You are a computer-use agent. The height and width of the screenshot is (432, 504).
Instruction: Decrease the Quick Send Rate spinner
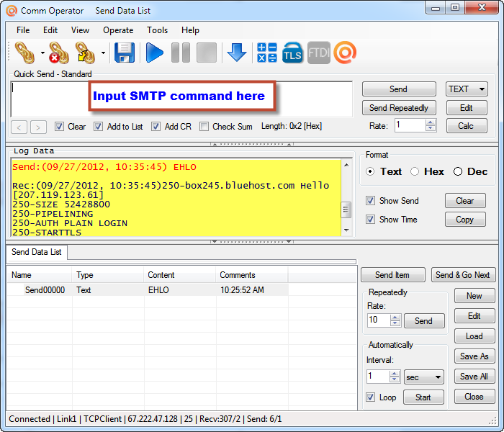click(431, 128)
